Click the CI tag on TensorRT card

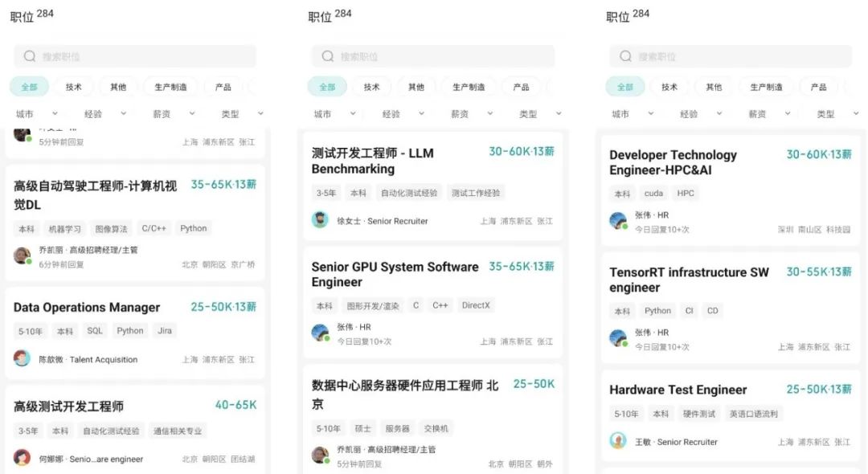pos(690,310)
